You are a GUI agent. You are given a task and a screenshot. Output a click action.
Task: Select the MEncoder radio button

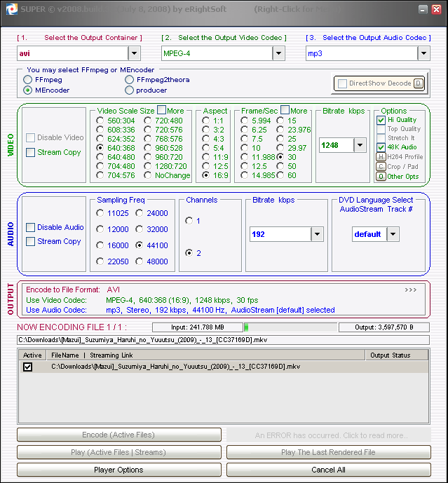click(x=28, y=90)
